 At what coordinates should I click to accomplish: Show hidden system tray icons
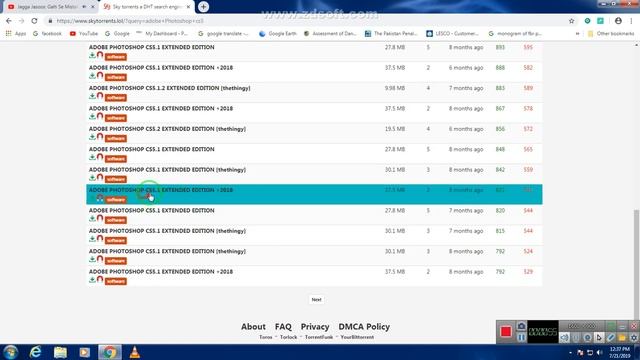[x=570, y=353]
